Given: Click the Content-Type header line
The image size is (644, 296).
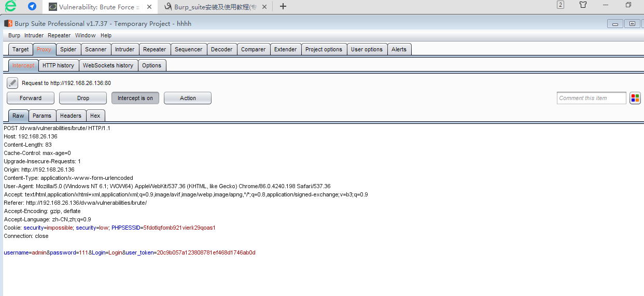Looking at the screenshot, I should point(68,178).
